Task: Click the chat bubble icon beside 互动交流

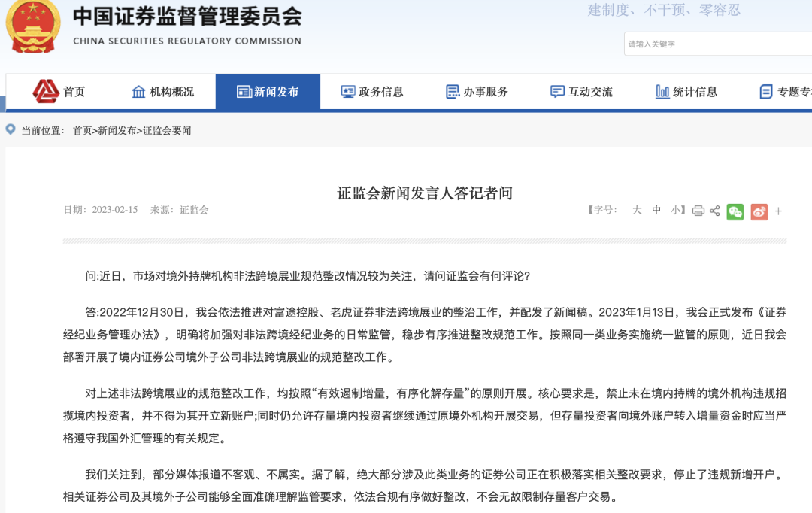Action: coord(557,92)
